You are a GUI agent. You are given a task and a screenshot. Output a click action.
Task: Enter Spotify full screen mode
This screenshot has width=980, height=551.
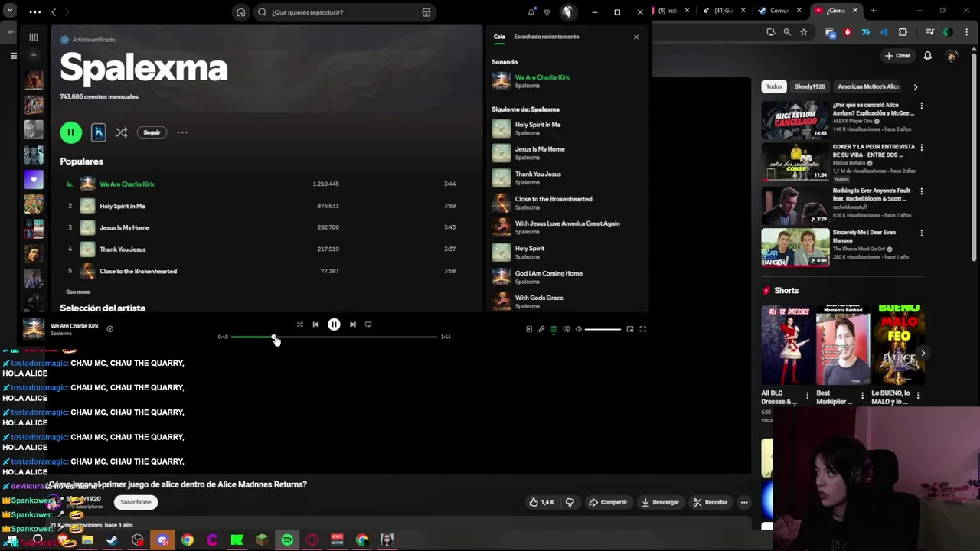tap(643, 329)
